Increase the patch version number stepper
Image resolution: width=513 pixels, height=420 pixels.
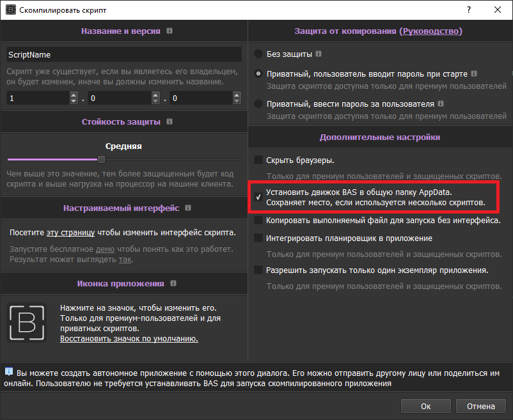pos(237,95)
